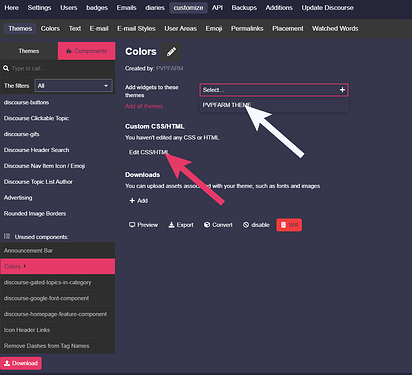
Task: Click the disable button
Action: pos(256,225)
